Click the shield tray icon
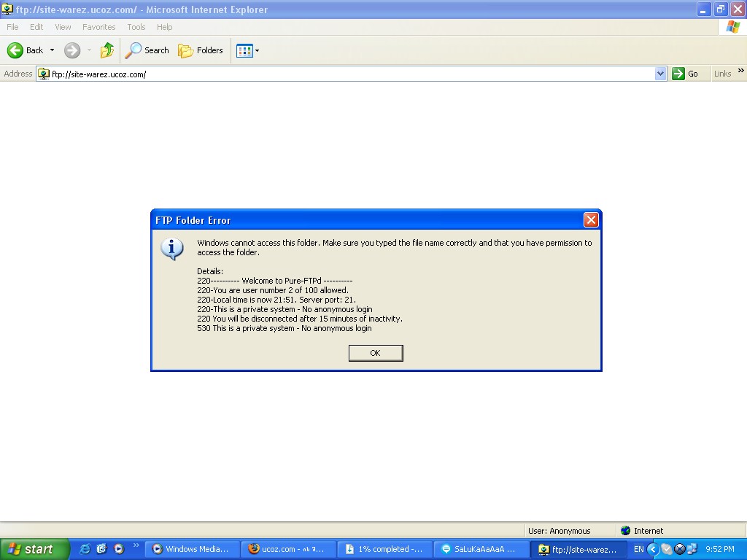 click(667, 550)
